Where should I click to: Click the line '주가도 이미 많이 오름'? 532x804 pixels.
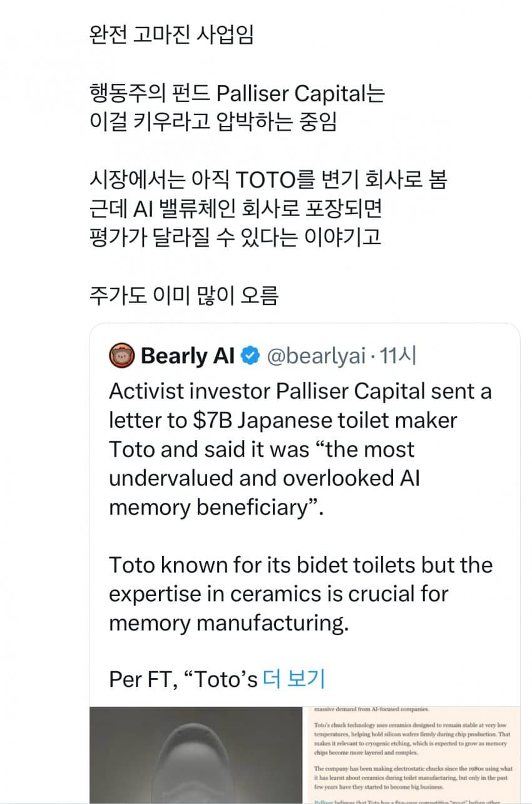click(183, 296)
